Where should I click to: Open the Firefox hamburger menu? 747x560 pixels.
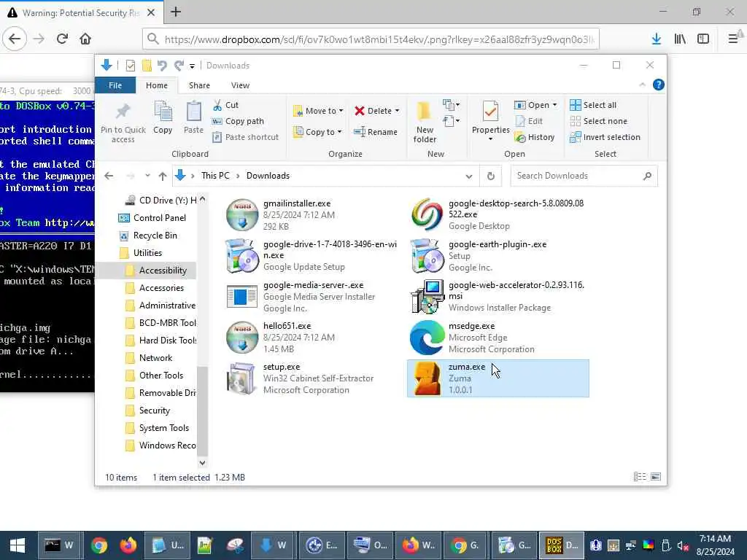pyautogui.click(x=732, y=39)
